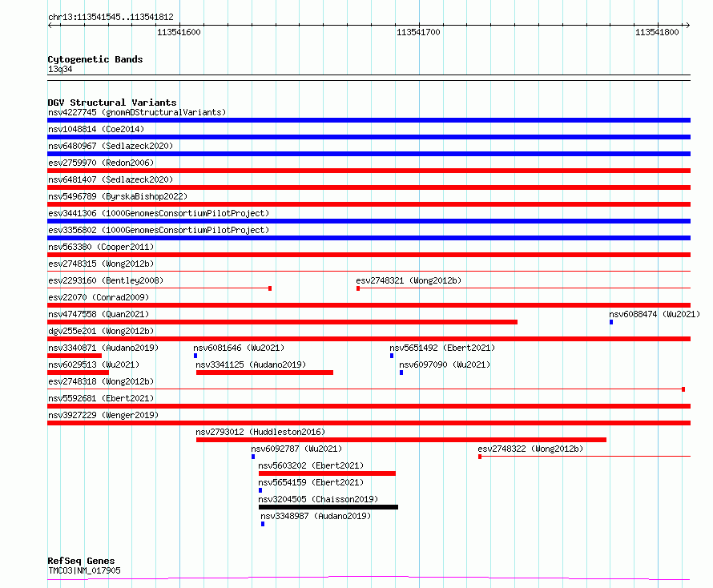Click the blue nsv6097090 marker square
This screenshot has height=588, width=713.
pyautogui.click(x=401, y=373)
